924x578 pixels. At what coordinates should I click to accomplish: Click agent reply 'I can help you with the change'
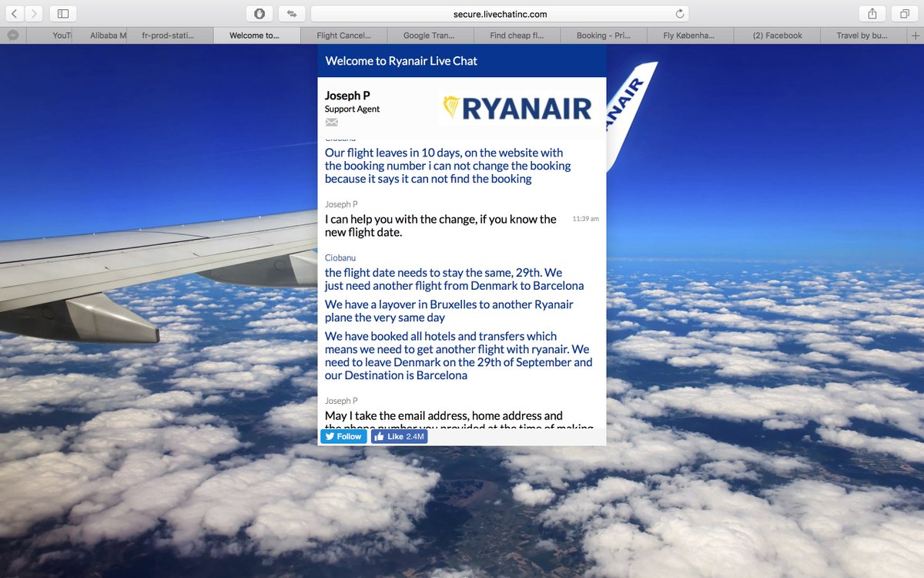tap(440, 226)
